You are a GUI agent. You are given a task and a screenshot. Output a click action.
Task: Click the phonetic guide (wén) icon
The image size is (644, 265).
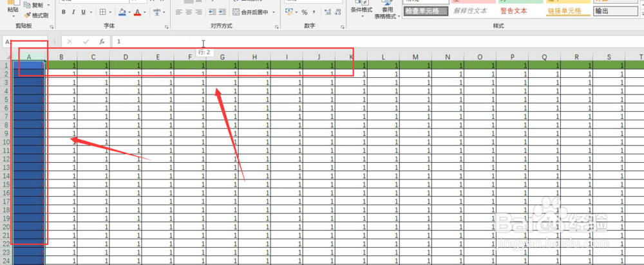pyautogui.click(x=157, y=12)
